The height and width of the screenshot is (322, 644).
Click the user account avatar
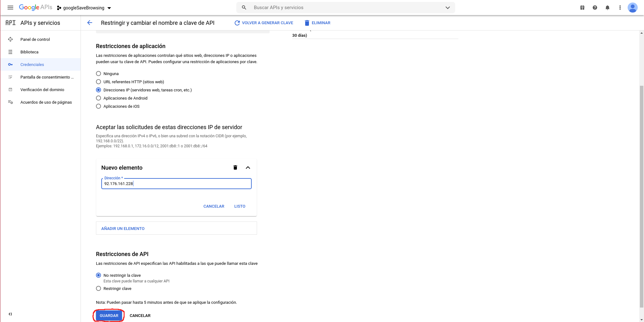pos(632,8)
